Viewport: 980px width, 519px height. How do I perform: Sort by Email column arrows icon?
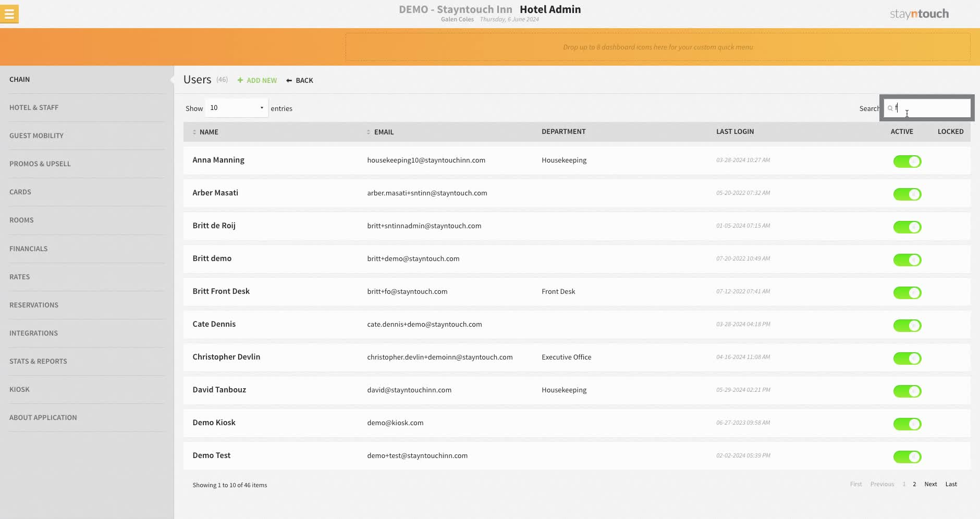(369, 132)
